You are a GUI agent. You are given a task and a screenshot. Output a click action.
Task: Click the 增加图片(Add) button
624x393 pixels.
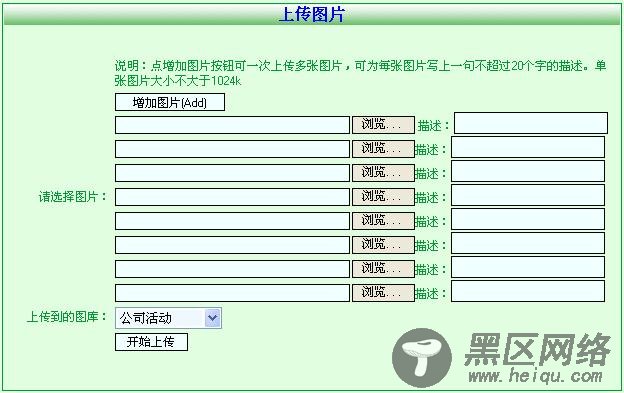pyautogui.click(x=170, y=102)
